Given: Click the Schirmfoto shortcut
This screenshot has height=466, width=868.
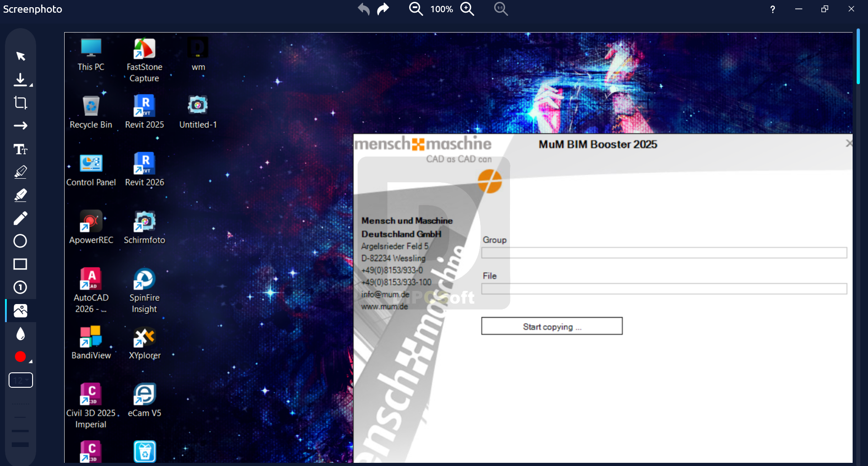Looking at the screenshot, I should [x=144, y=228].
